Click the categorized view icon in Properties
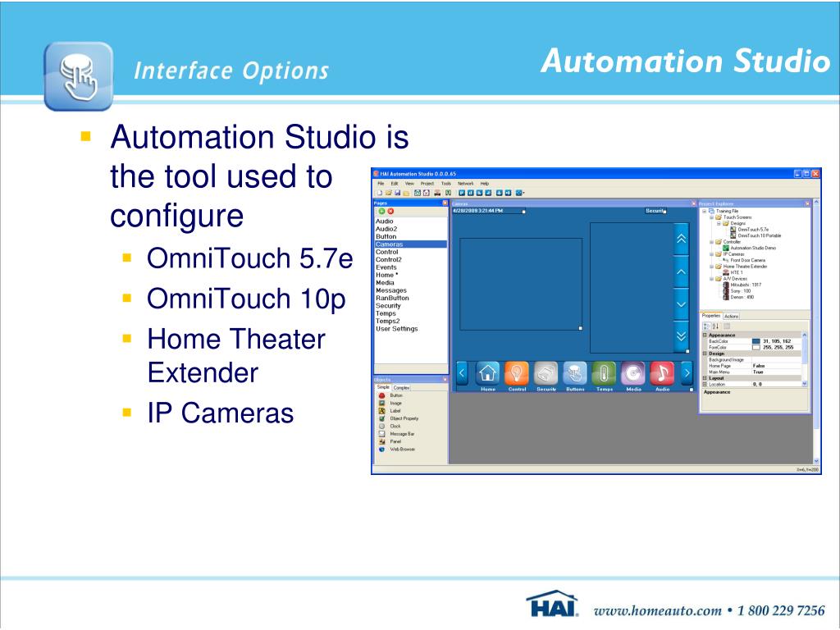Image resolution: width=840 pixels, height=630 pixels. [x=706, y=326]
